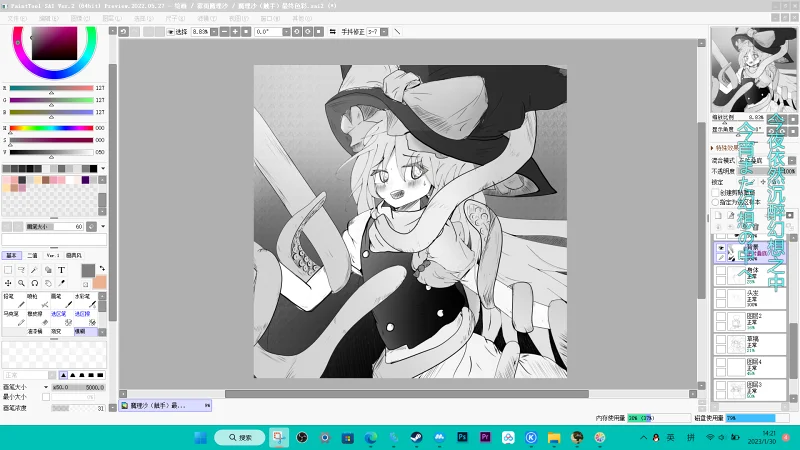Open the 手抖修正 stabilizer dropdown
The width and height of the screenshot is (800, 450).
coord(384,32)
